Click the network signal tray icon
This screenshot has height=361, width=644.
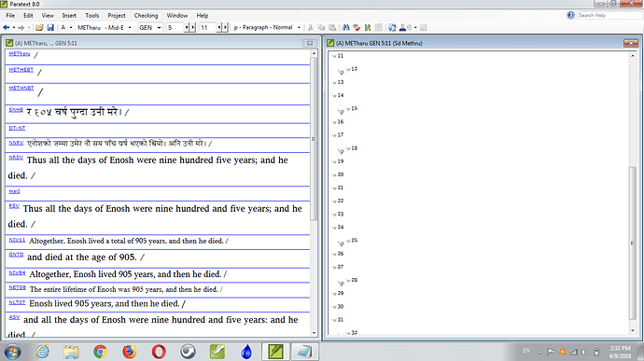pyautogui.click(x=573, y=352)
